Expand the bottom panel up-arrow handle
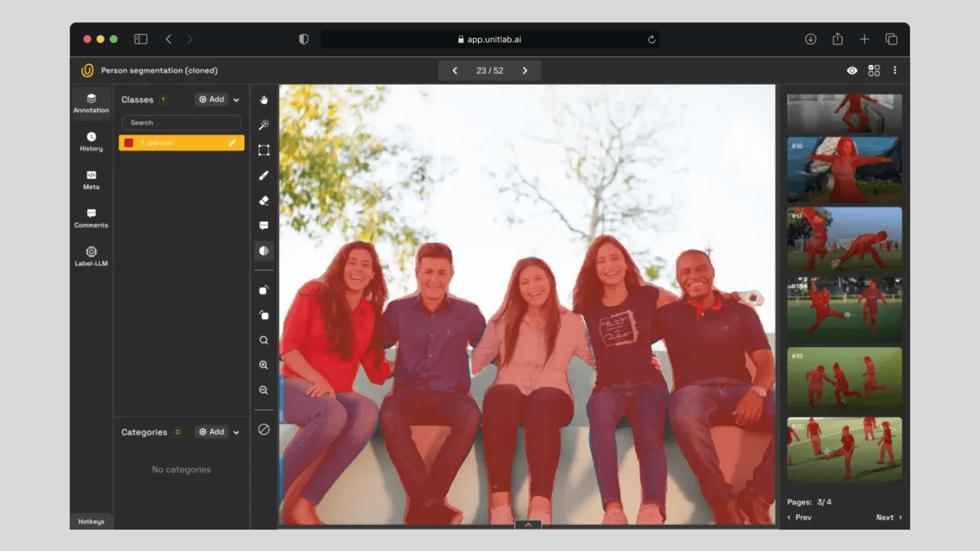Screen dimensions: 980x551 point(528,524)
